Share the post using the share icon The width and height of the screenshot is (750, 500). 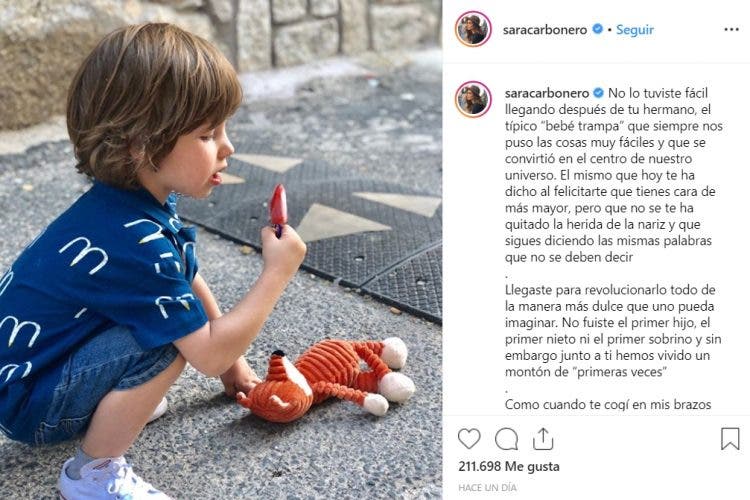pos(543,438)
